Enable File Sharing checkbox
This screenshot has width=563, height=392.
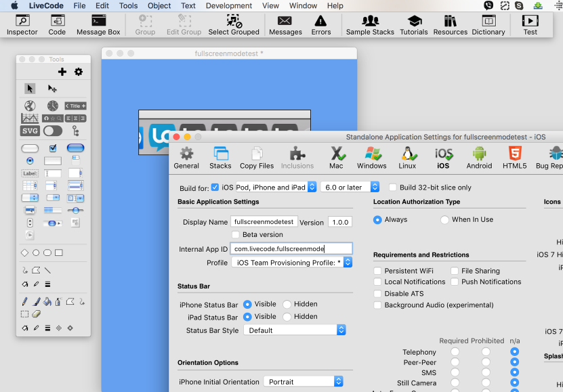[x=455, y=271]
